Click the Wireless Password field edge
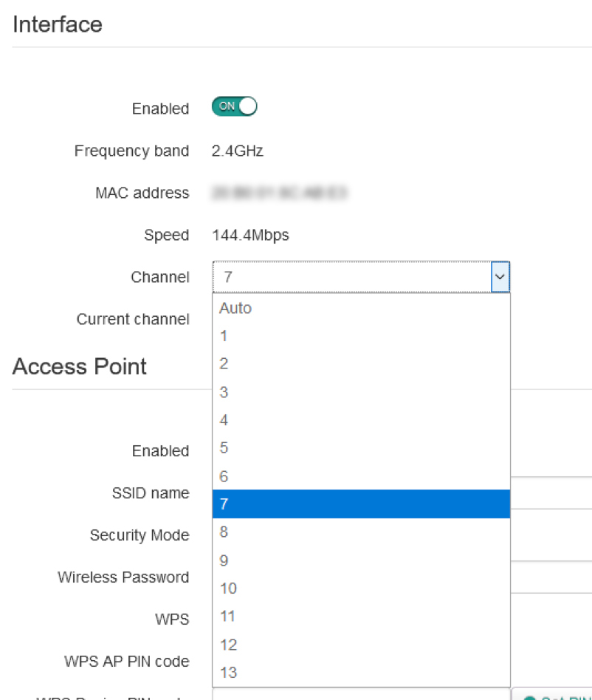This screenshot has width=592, height=700. 551,577
